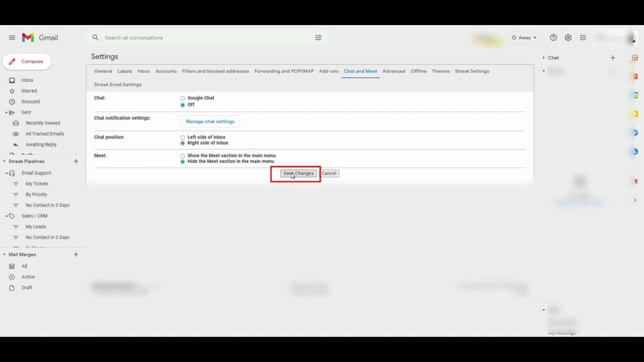Open Awaiting Reply under Sent
This screenshot has height=362, width=644.
(x=42, y=144)
